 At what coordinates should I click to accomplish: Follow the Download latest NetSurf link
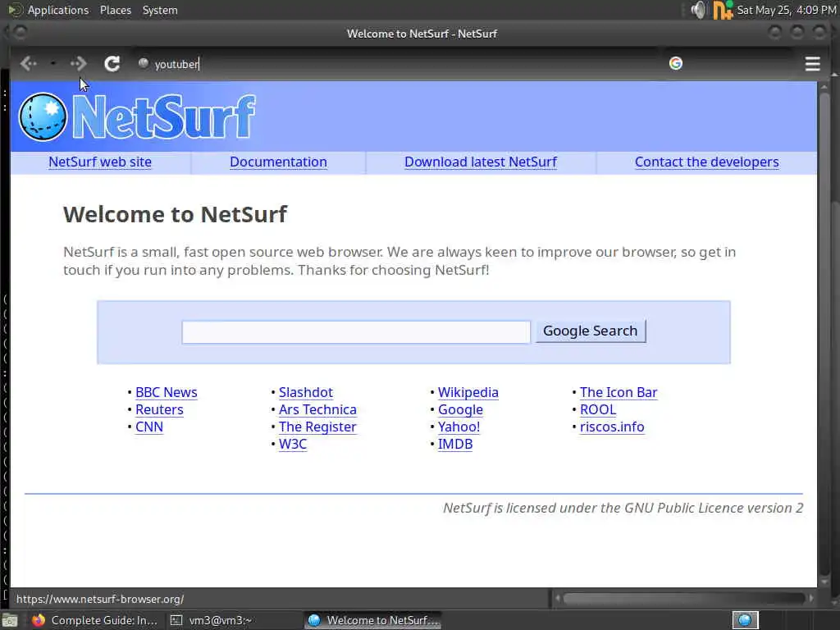(481, 162)
